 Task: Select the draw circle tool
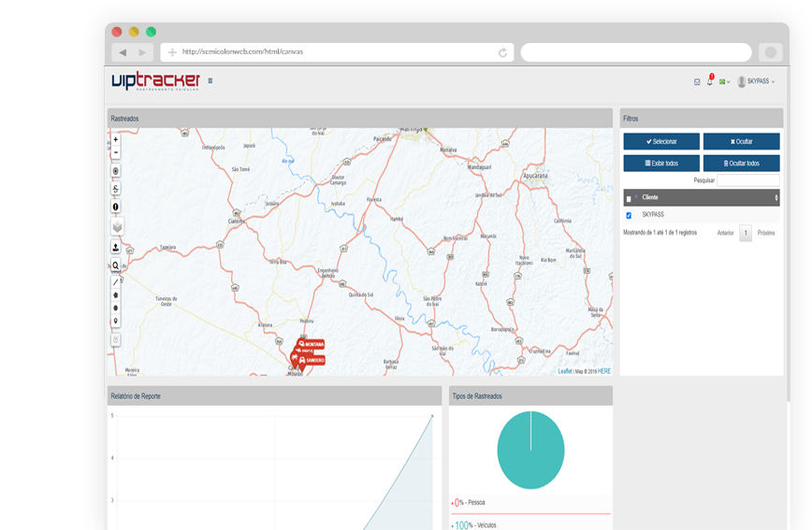tap(116, 308)
